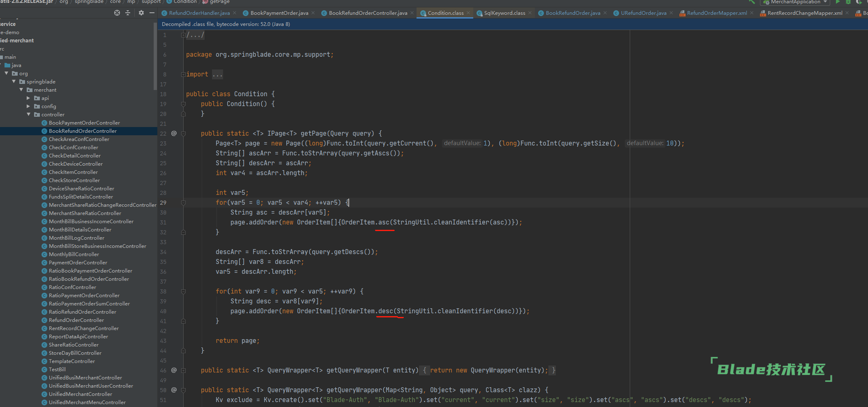
Task: Expand the folded imports at line 8
Action: [x=183, y=74]
